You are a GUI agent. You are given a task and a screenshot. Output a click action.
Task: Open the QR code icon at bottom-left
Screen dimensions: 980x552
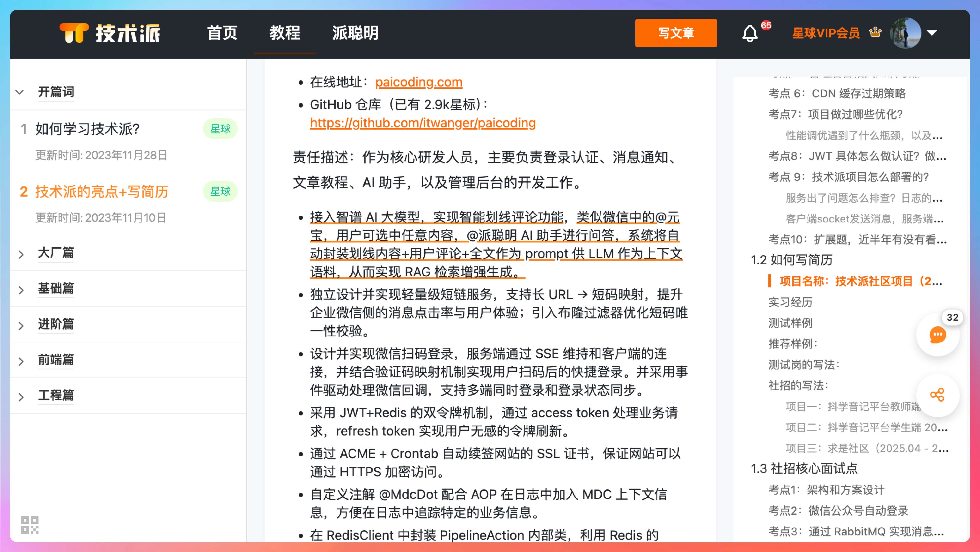[x=30, y=525]
